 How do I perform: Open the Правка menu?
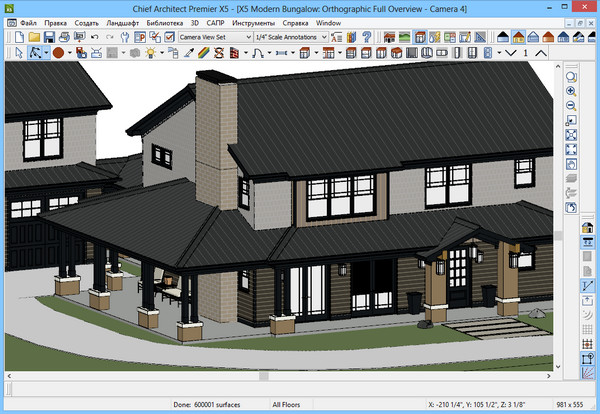55,23
